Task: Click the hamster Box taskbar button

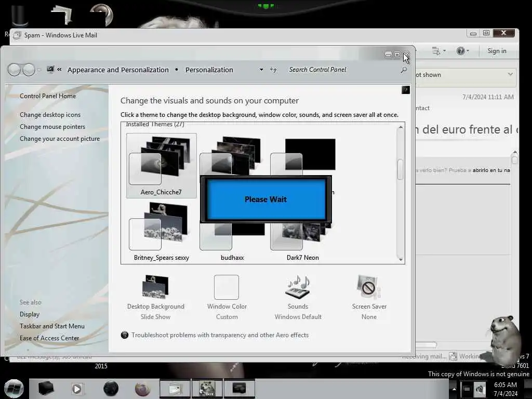Action: 207,389
